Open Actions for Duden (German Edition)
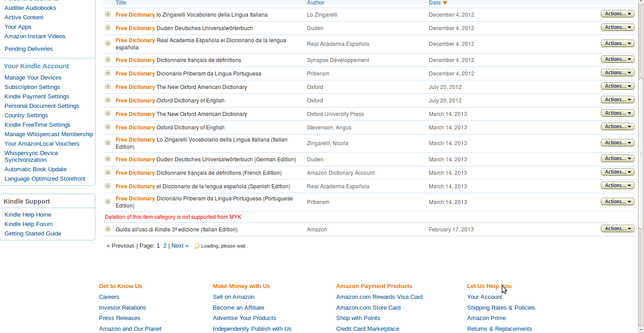 click(x=617, y=159)
